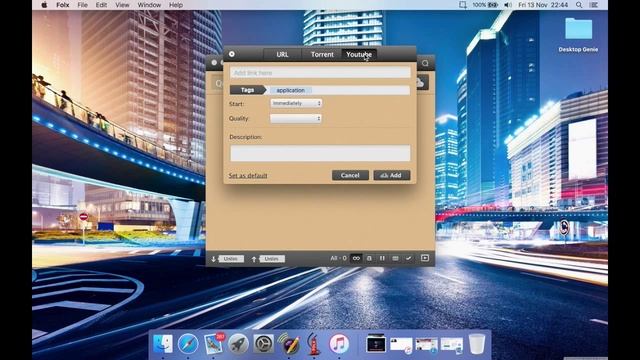Image resolution: width=640 pixels, height=360 pixels.
Task: Open the red tower app in dock
Action: pos(313,344)
